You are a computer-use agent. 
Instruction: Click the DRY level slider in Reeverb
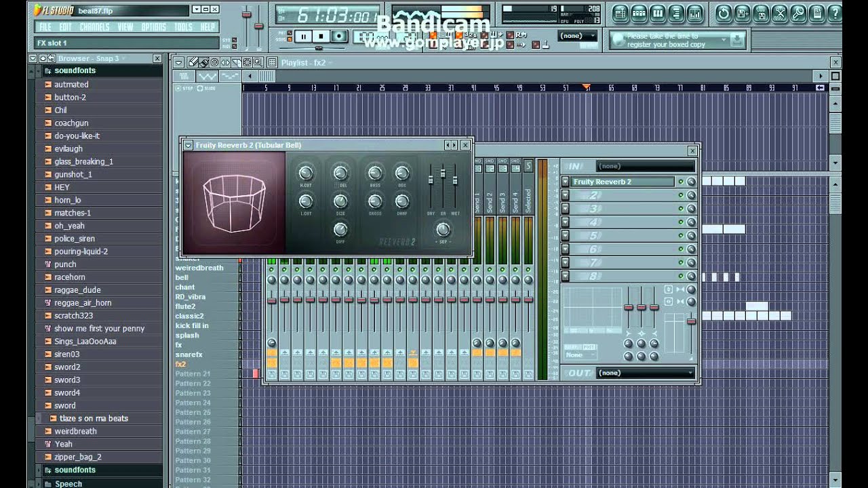coord(431,180)
